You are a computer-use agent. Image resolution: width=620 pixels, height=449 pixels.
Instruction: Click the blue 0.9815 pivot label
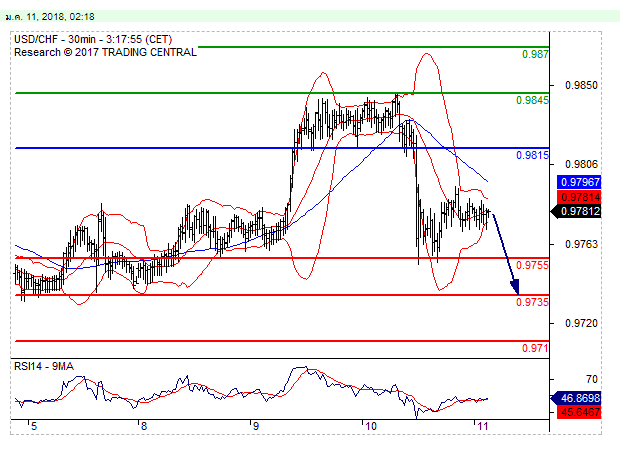(x=532, y=155)
